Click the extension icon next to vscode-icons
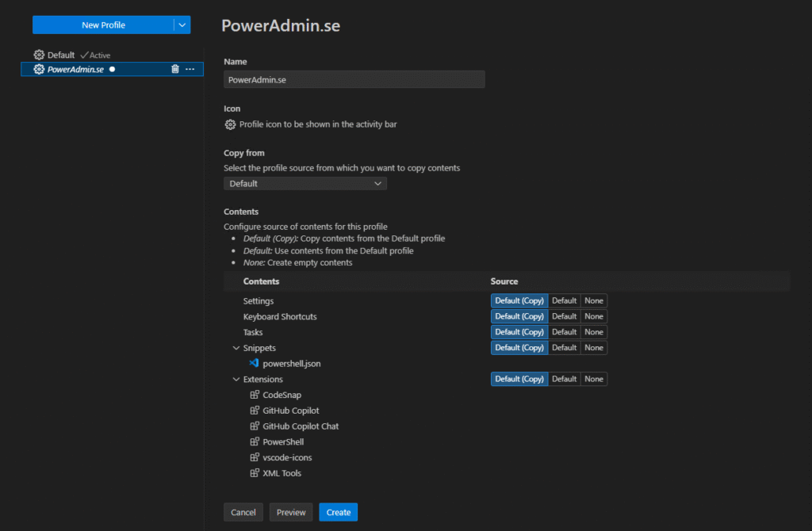Screen dimensions: 812x531 [255, 457]
